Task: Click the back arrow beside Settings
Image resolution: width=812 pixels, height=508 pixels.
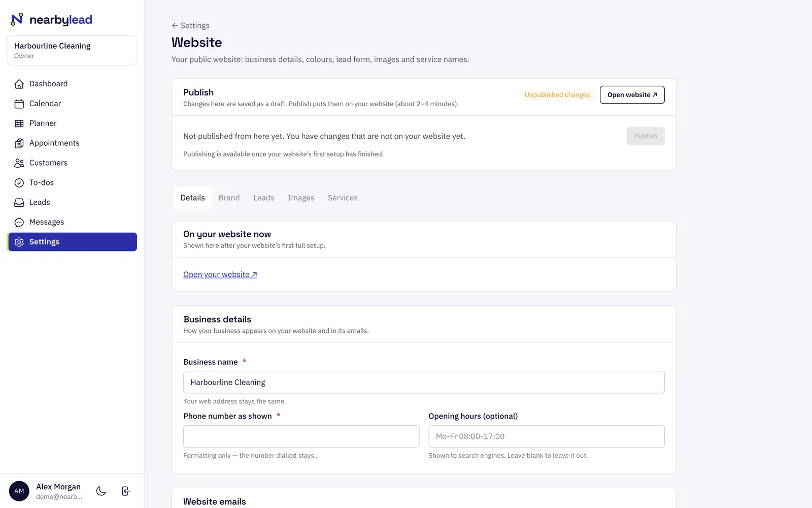Action: [x=175, y=25]
